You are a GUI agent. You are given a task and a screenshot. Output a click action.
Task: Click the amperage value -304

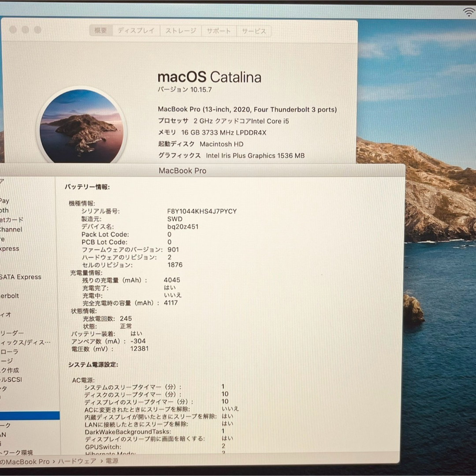(138, 341)
